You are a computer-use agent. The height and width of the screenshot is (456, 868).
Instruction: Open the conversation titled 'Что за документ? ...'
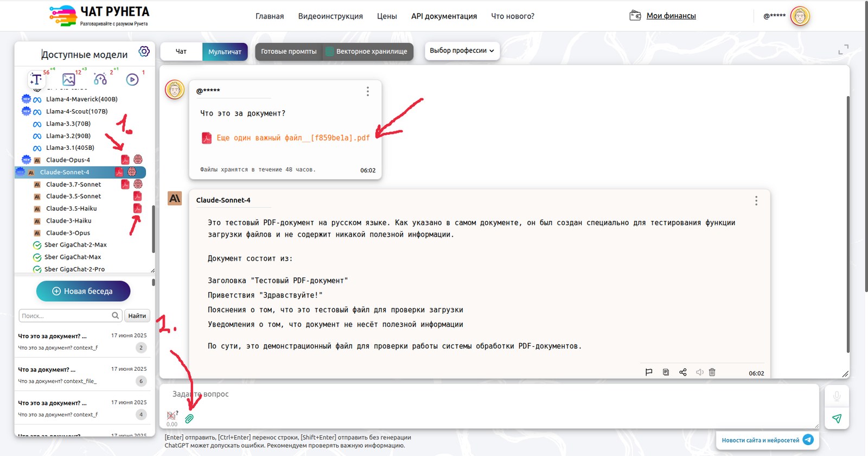[x=82, y=375]
